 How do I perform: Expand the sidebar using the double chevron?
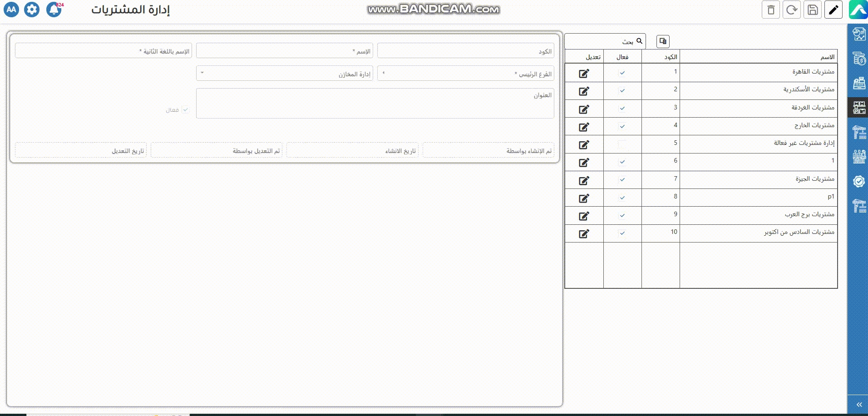pyautogui.click(x=859, y=404)
